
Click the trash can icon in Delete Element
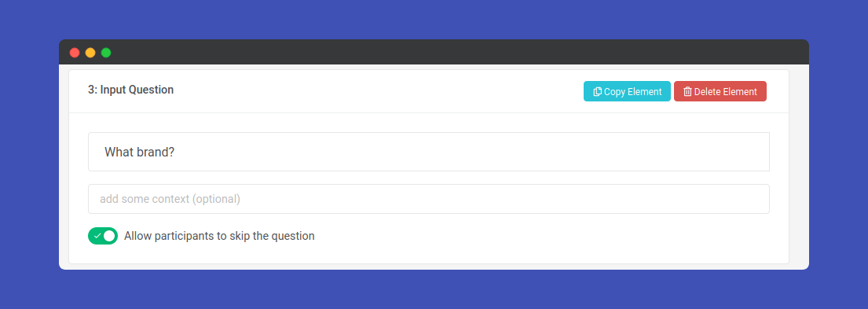(687, 92)
